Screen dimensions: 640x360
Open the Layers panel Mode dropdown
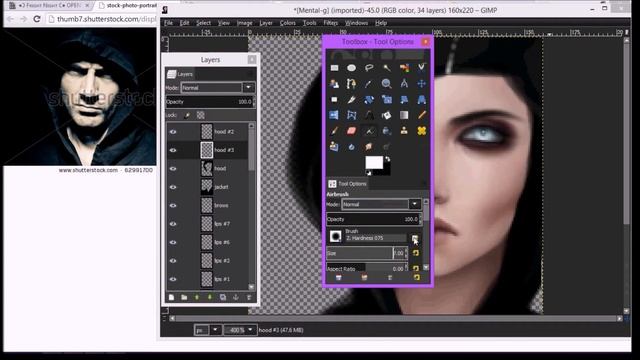(x=218, y=88)
